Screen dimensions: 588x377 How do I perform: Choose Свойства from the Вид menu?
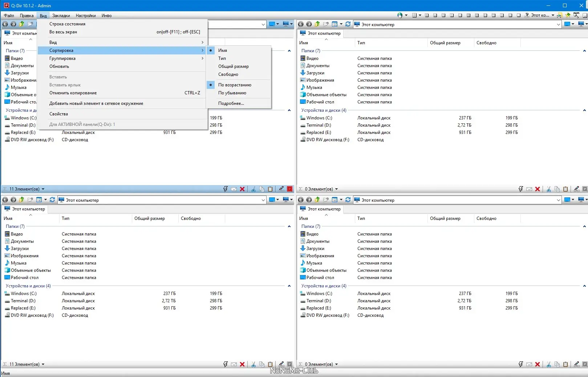point(122,114)
